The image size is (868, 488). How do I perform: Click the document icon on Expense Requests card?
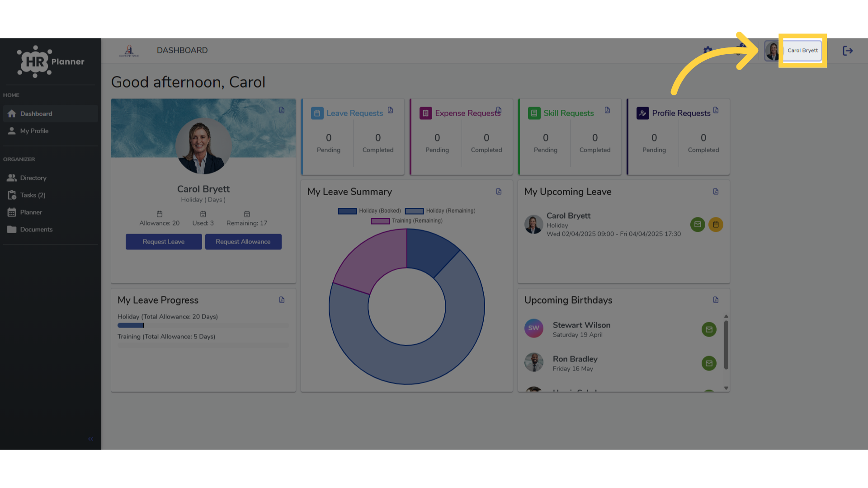(499, 110)
